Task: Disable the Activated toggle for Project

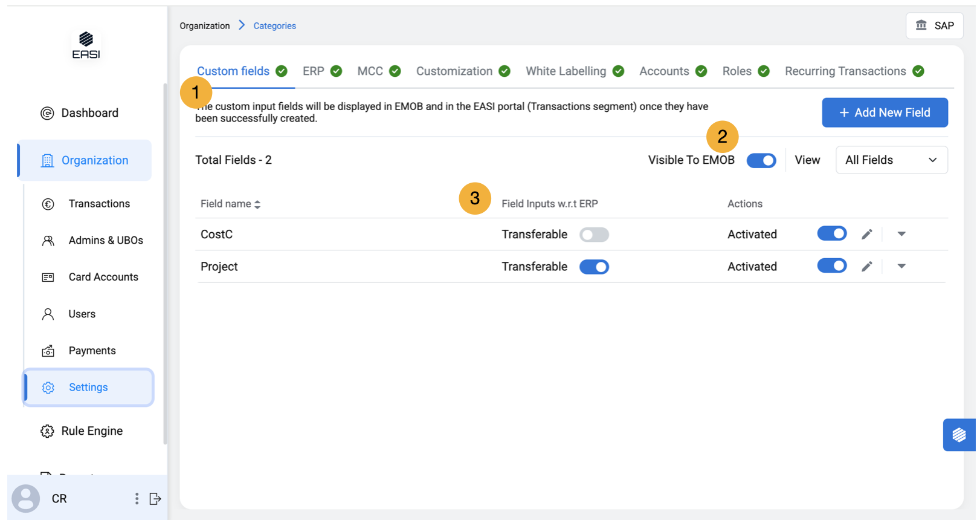Action: coord(831,266)
